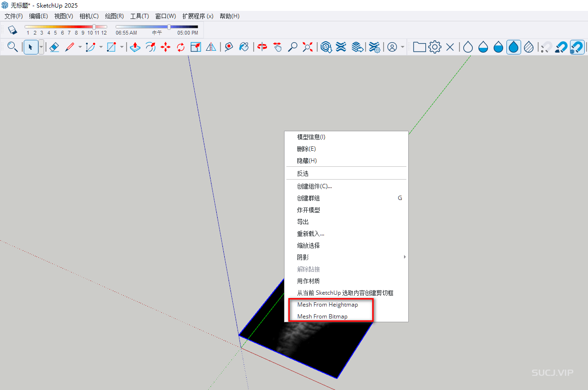Toggle the magnet with person icon
Viewport: 588px width, 390px height.
[561, 47]
